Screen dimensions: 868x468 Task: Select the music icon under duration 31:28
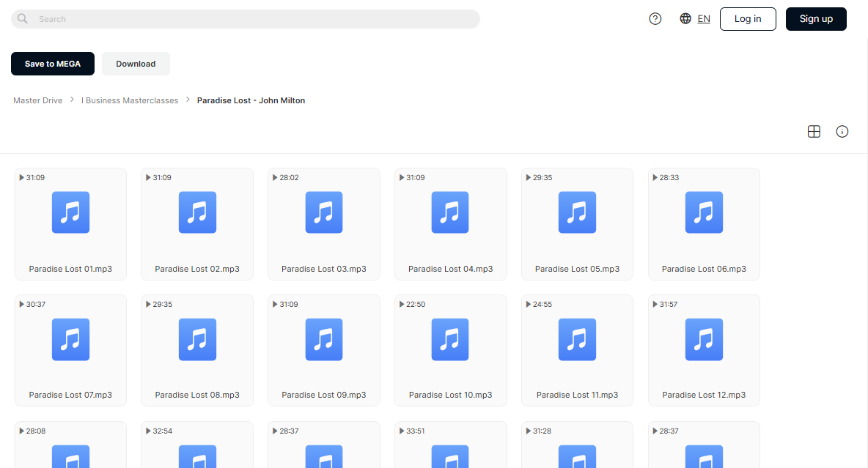578,457
